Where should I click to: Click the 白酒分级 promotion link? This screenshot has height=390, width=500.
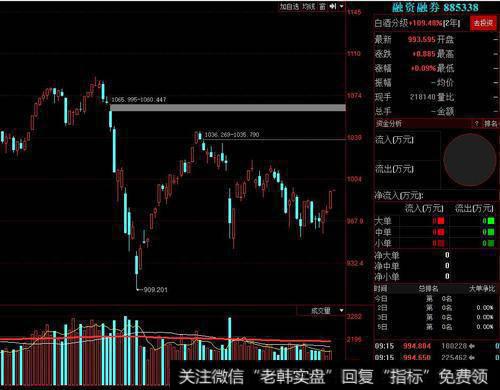click(x=417, y=23)
